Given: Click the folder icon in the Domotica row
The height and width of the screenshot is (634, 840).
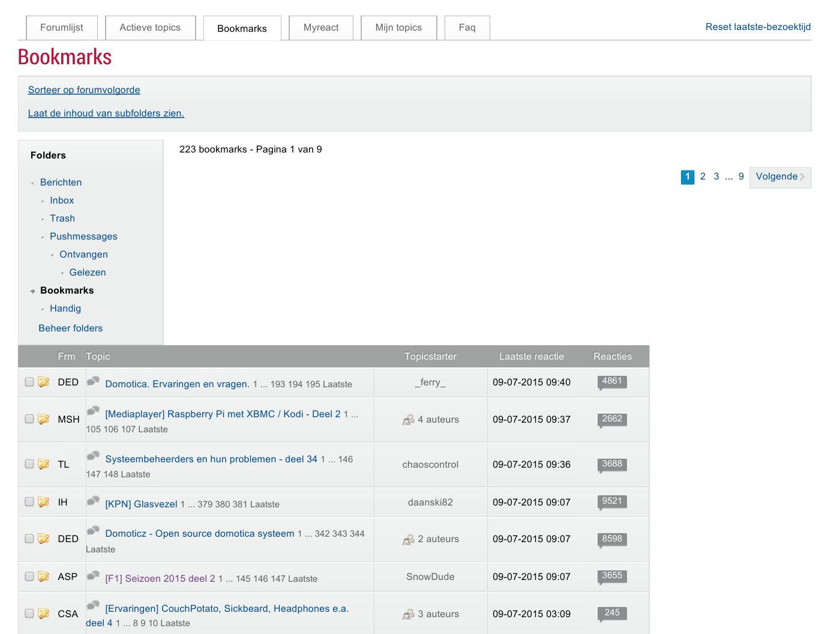Looking at the screenshot, I should pos(44,382).
